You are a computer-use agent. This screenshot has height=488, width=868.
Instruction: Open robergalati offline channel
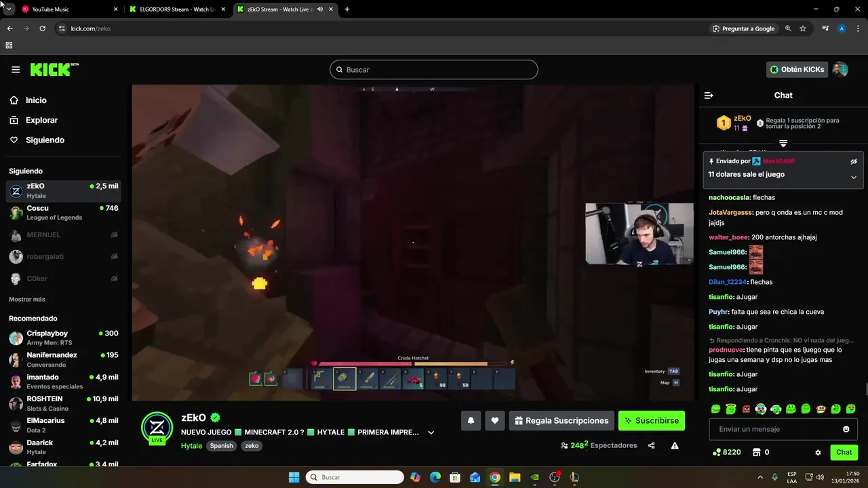(64, 257)
